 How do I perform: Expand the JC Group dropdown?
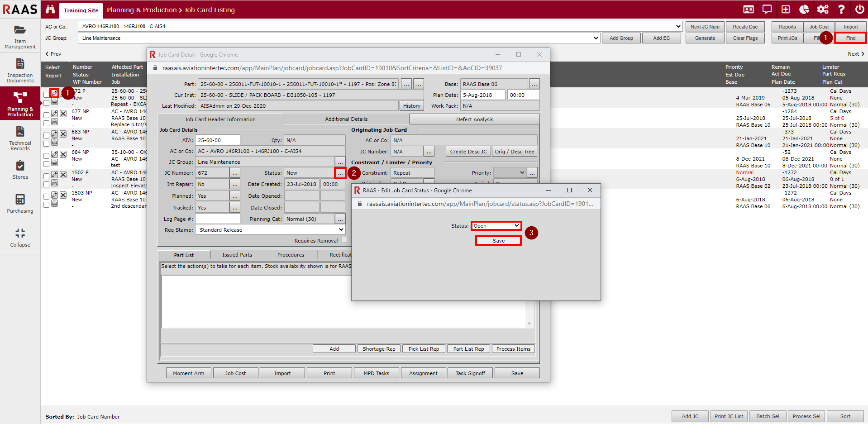(x=339, y=38)
